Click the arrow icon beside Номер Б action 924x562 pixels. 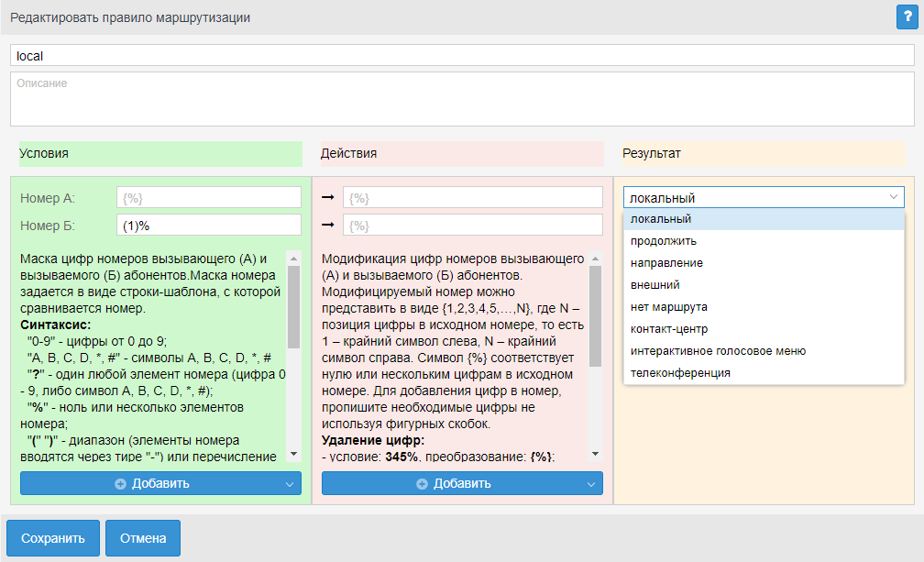pos(328,225)
